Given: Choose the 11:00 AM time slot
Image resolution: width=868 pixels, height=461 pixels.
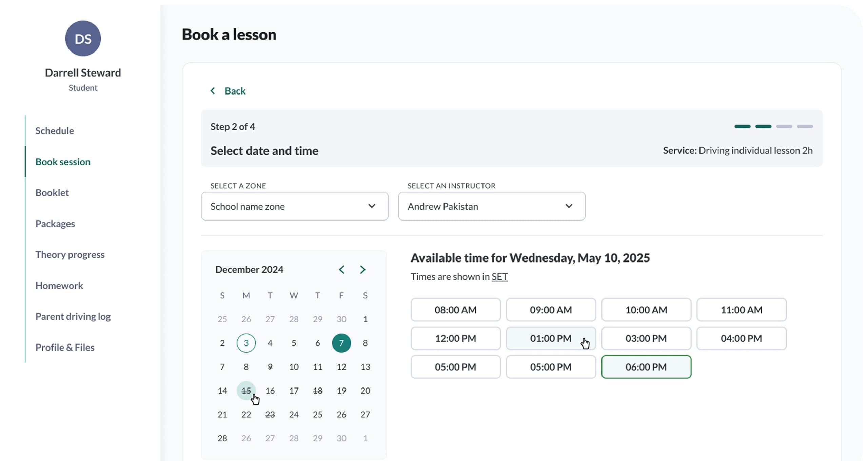Looking at the screenshot, I should click(x=741, y=310).
